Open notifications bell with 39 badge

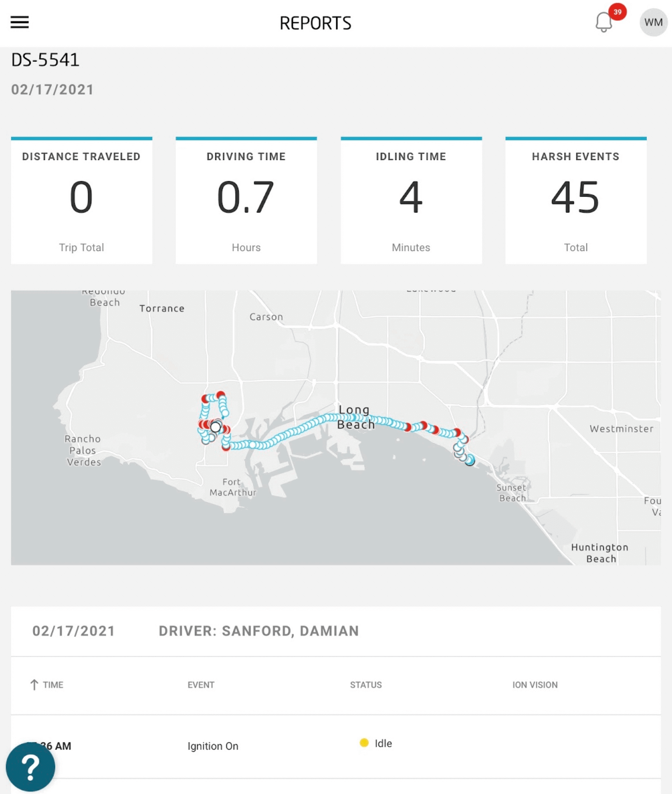pos(604,22)
